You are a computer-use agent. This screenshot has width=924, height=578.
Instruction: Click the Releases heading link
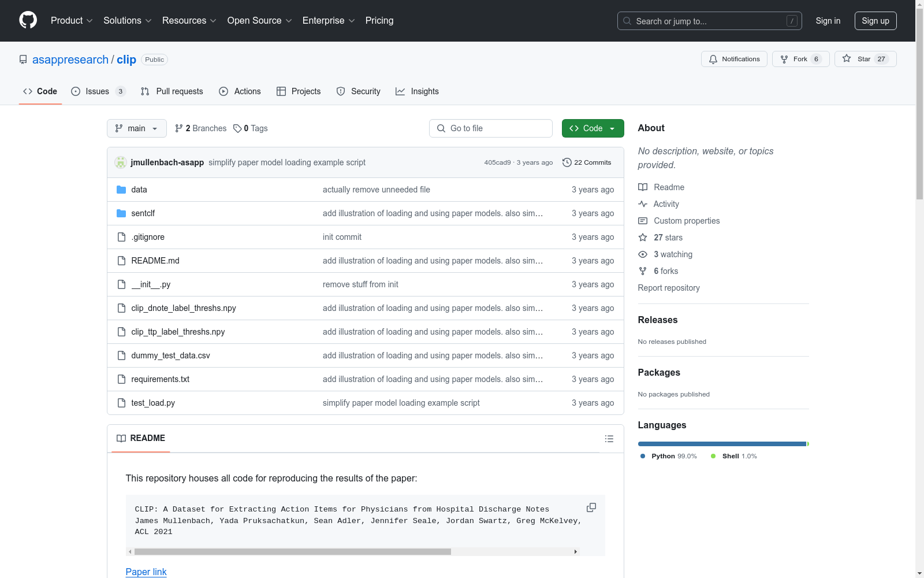point(658,320)
